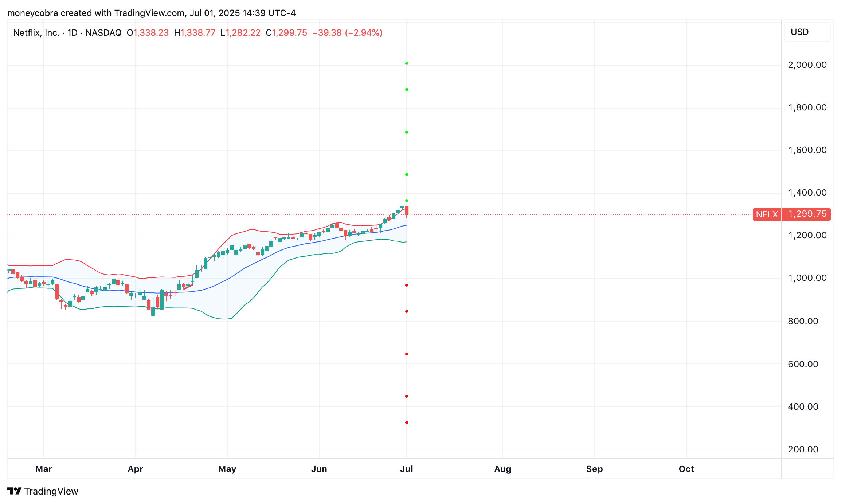The image size is (841, 504).
Task: Click the low value L1,282.22
Action: [x=240, y=33]
